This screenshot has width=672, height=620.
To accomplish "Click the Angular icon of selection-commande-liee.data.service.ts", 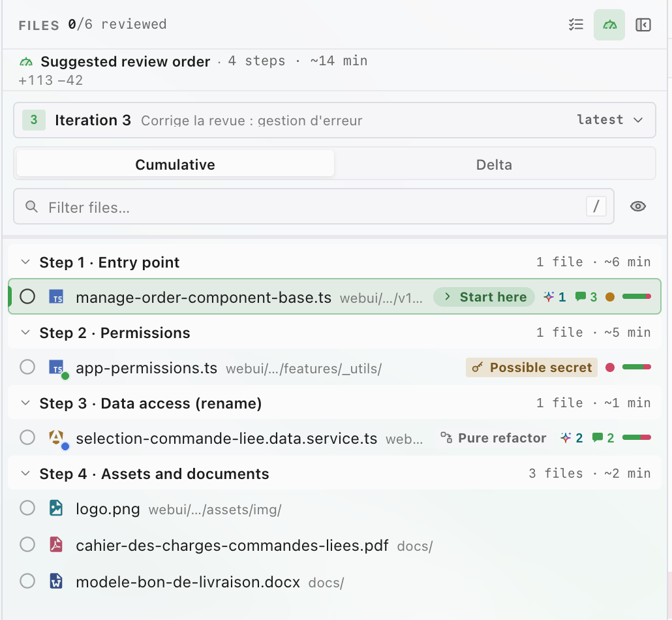I will point(56,437).
